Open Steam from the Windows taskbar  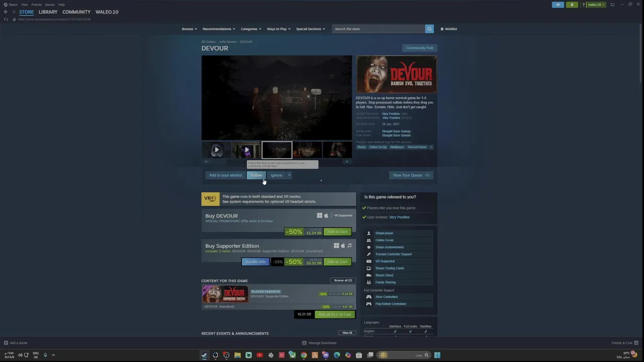coord(204,355)
